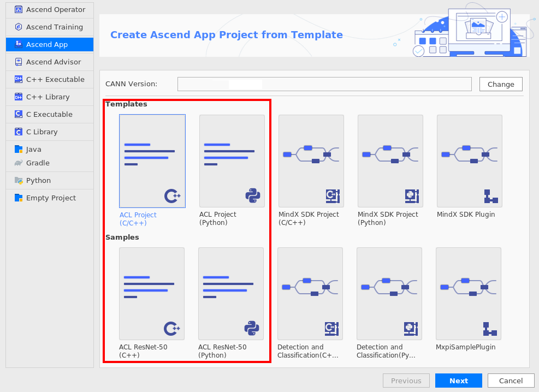Image resolution: width=539 pixels, height=392 pixels.
Task: Click the C++ Executable project icon
Action: tap(19, 79)
